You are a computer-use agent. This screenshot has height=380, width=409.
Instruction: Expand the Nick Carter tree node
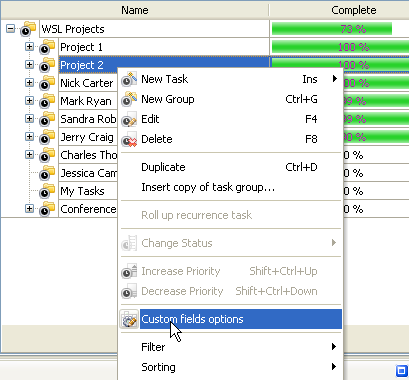click(29, 83)
